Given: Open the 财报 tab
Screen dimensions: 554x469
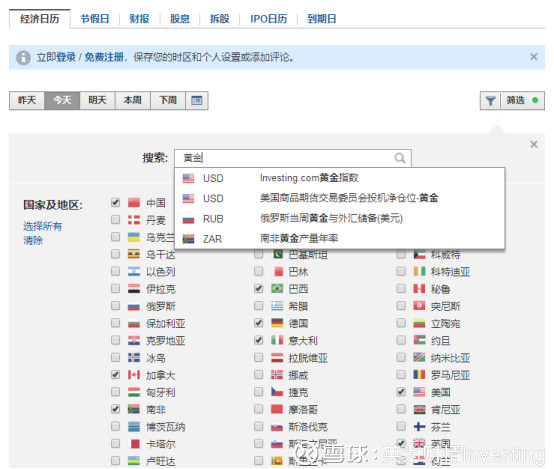Looking at the screenshot, I should pos(139,18).
